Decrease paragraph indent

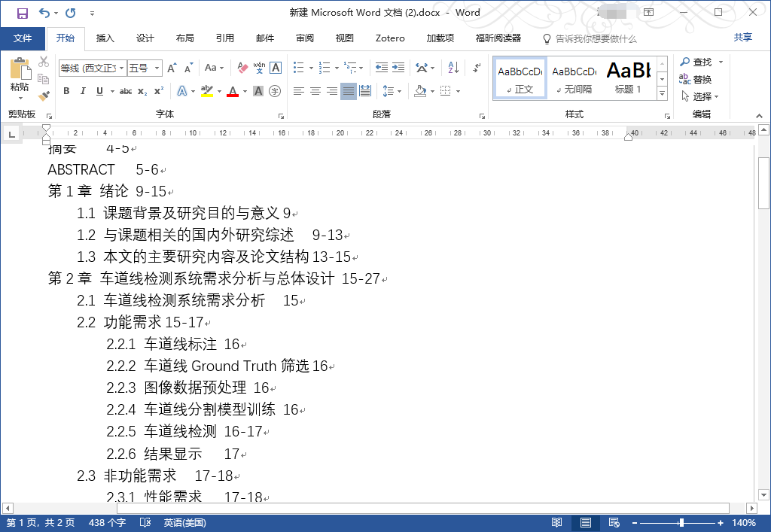click(382, 68)
